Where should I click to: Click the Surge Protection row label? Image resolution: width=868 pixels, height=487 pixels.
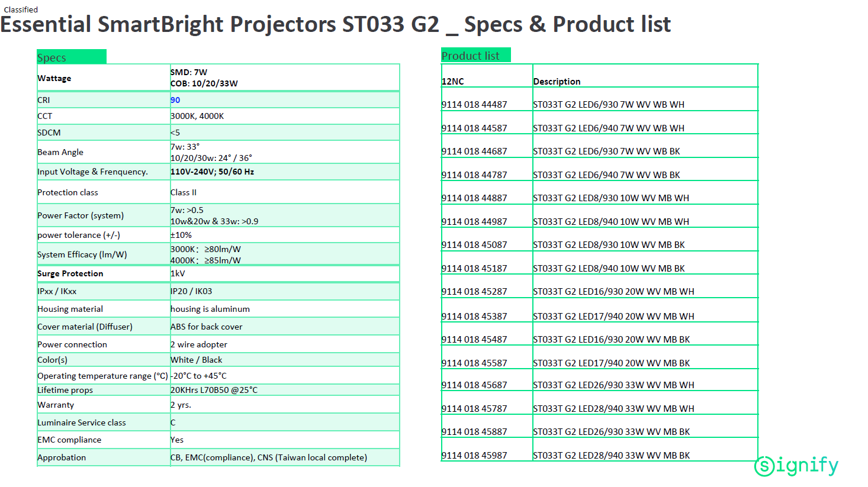point(70,273)
